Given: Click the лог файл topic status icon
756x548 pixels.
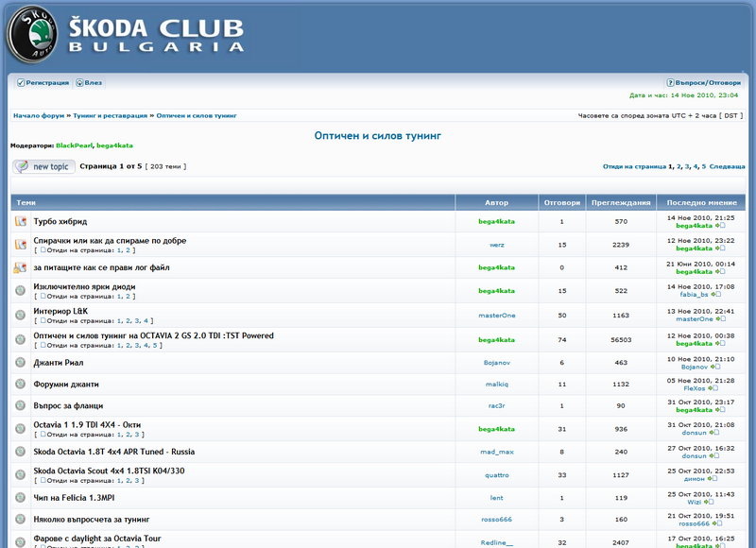Looking at the screenshot, I should (20, 267).
